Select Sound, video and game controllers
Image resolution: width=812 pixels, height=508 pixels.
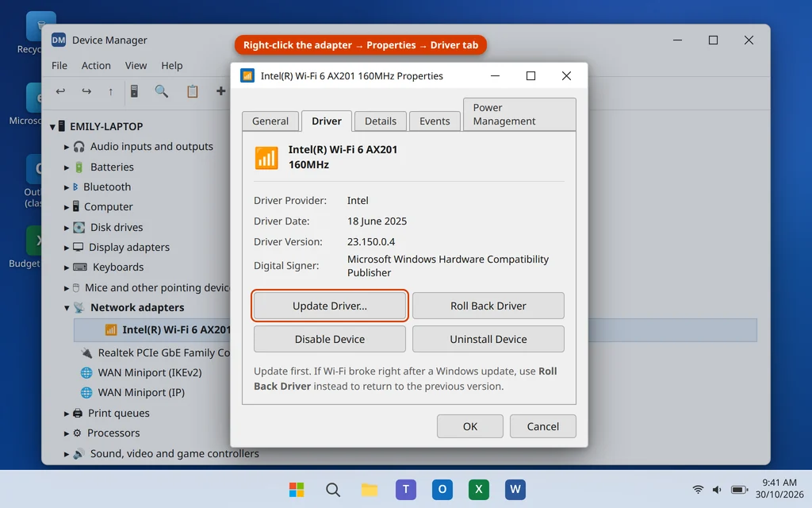(x=174, y=453)
